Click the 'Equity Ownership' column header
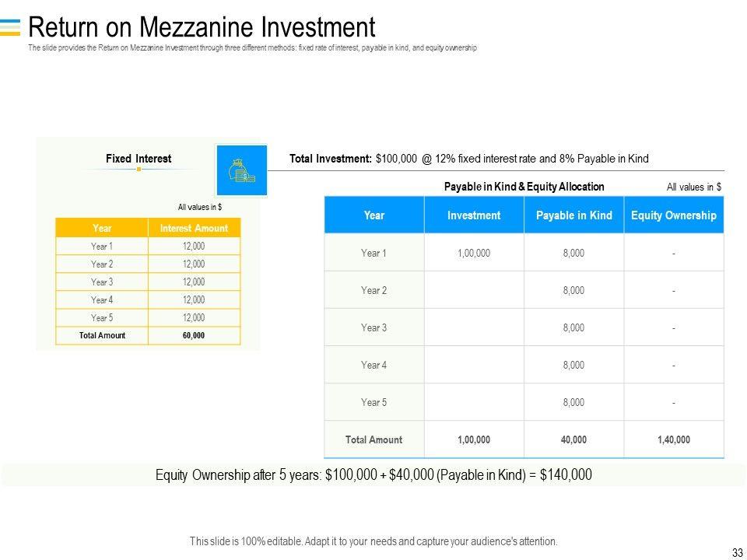Viewport: 747px width, 560px height. pyautogui.click(x=674, y=215)
